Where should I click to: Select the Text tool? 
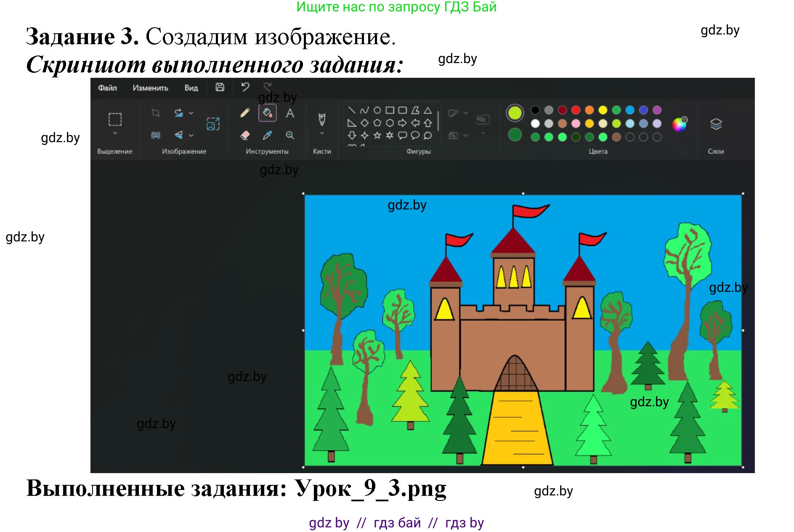(290, 114)
